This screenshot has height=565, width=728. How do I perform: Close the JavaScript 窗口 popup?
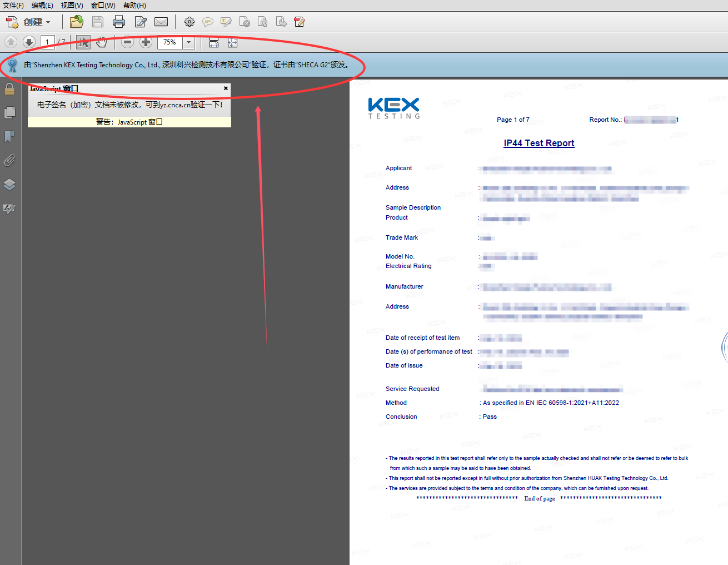226,88
